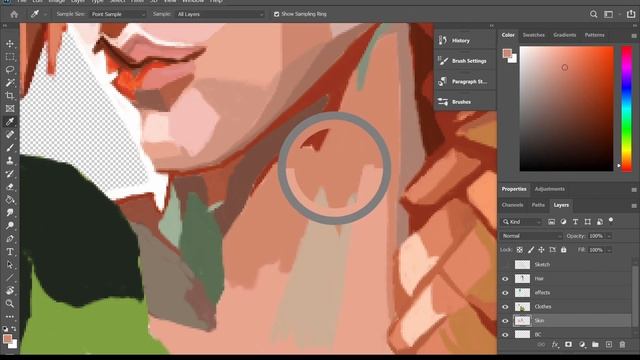Show the hidden Sketch layer
The width and height of the screenshot is (640, 360).
coord(505,264)
